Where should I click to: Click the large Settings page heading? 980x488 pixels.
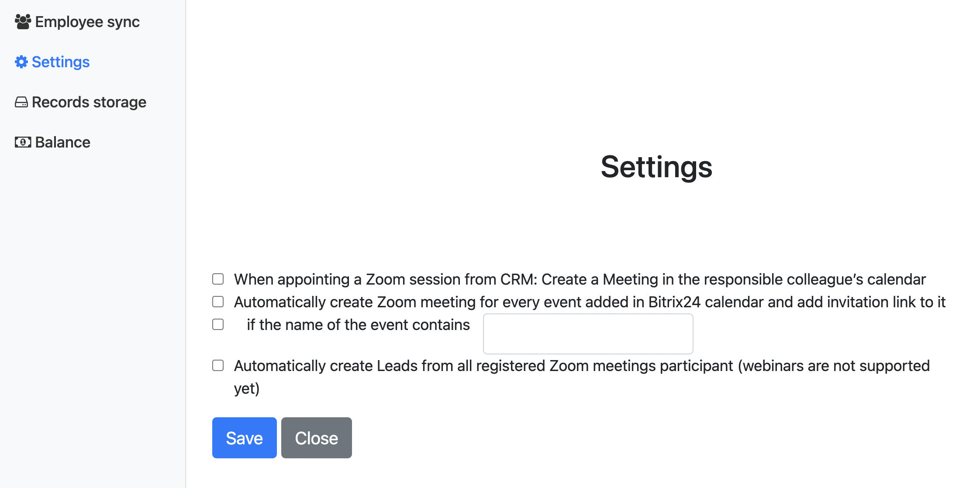coord(656,167)
